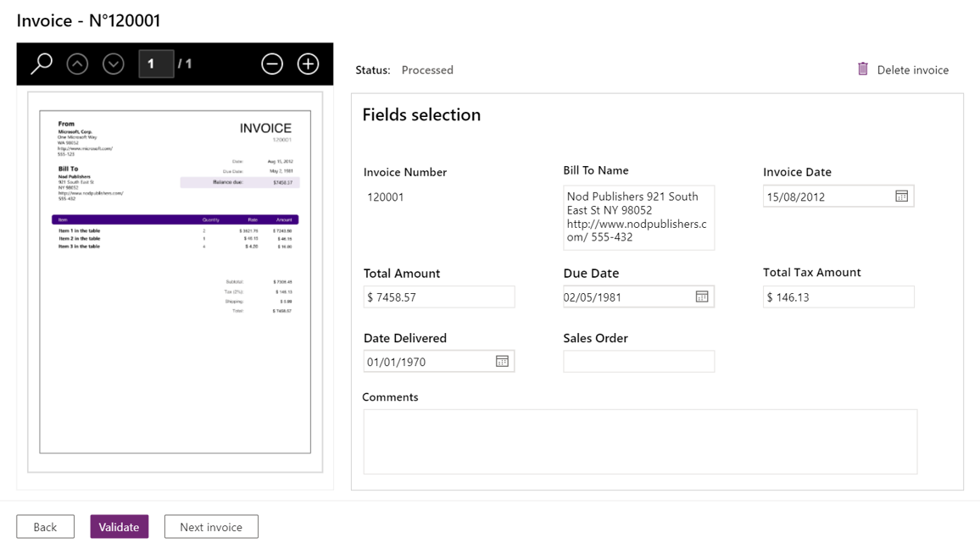This screenshot has width=980, height=549.
Task: Go to the Next invoice
Action: tap(211, 527)
